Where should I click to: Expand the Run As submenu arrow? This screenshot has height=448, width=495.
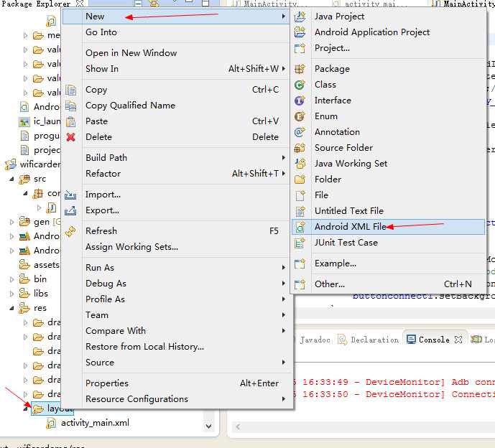[x=284, y=268]
